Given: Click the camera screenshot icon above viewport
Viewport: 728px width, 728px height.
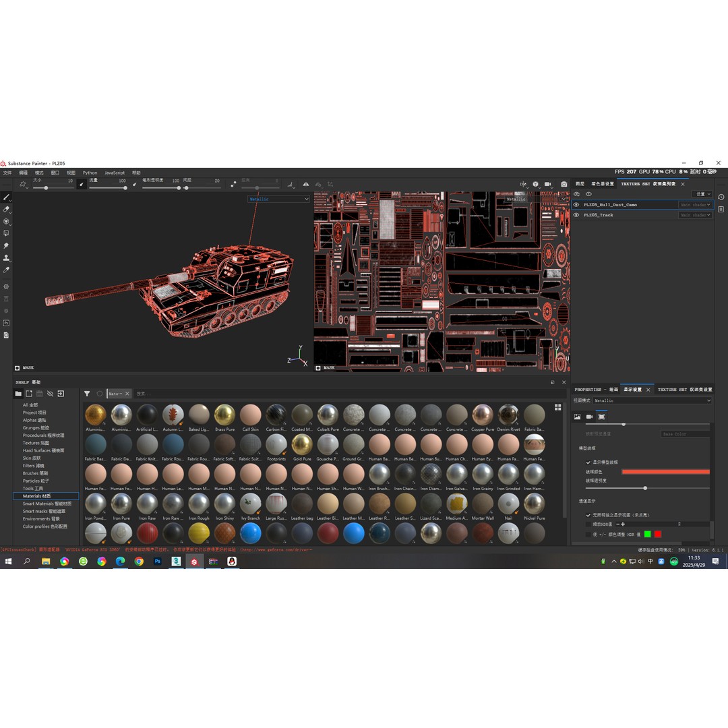Looking at the screenshot, I should point(564,184).
